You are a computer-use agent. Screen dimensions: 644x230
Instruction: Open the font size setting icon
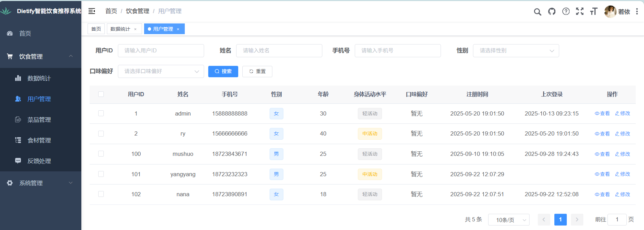point(593,11)
